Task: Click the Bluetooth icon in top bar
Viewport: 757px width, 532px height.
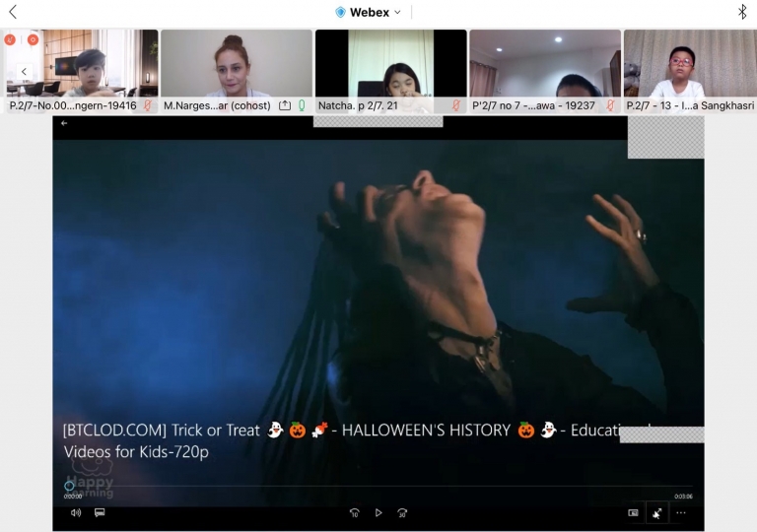Action: (742, 12)
